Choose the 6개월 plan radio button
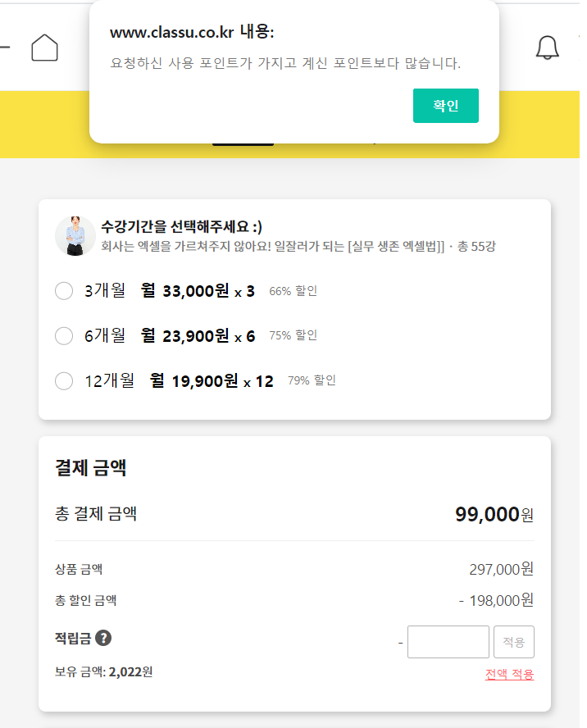 64,335
